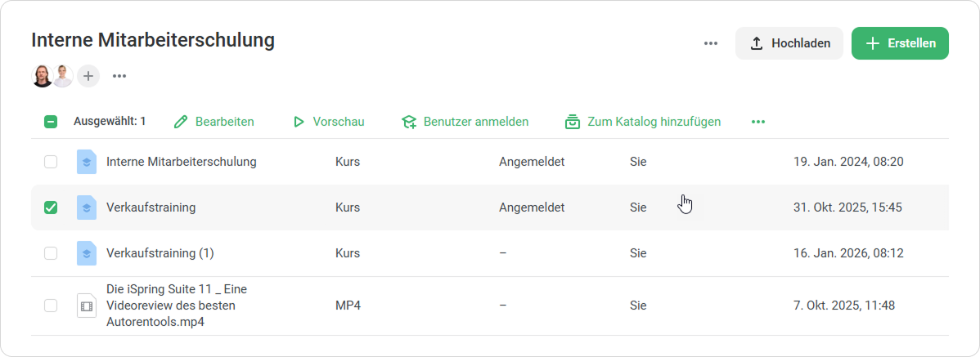Click the green Erstellen button
The image size is (980, 357).
point(900,43)
